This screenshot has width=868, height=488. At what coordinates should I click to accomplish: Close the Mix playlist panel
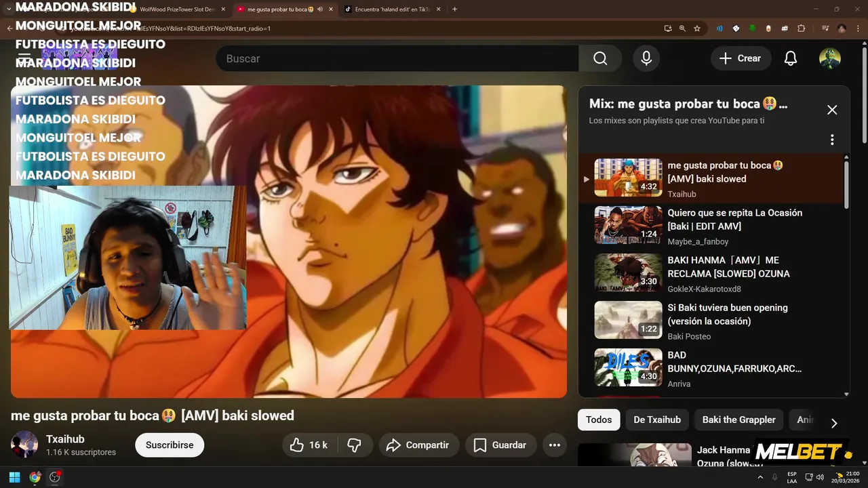[832, 110]
